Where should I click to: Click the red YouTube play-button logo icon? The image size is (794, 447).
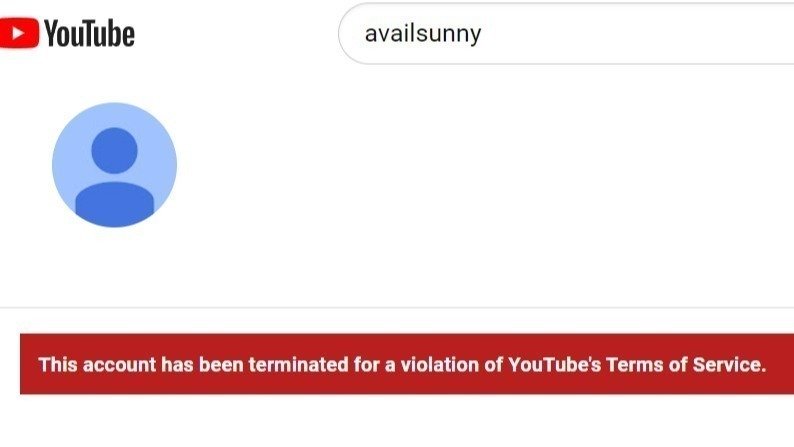19,34
